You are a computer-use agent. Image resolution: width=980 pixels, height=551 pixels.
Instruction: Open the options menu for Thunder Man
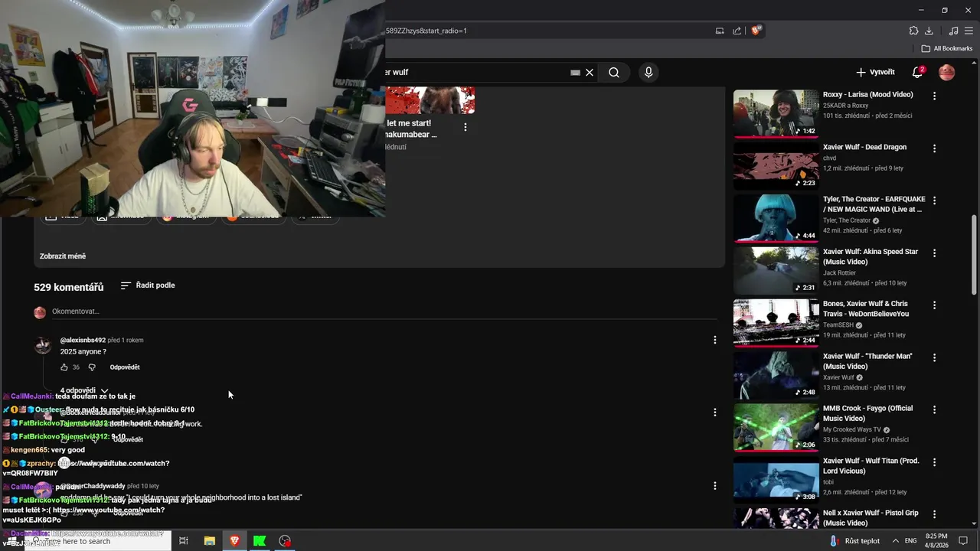click(934, 357)
